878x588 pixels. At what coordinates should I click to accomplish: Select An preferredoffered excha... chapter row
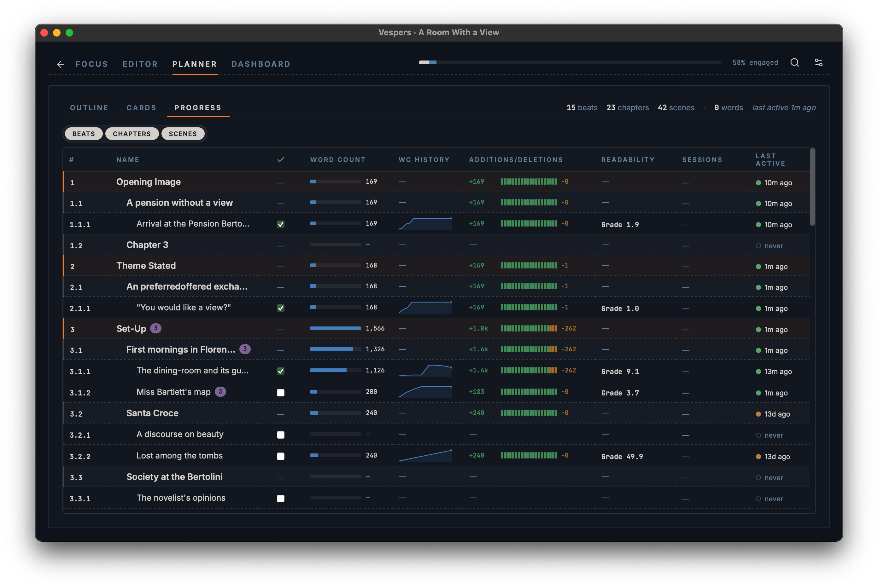pos(436,287)
